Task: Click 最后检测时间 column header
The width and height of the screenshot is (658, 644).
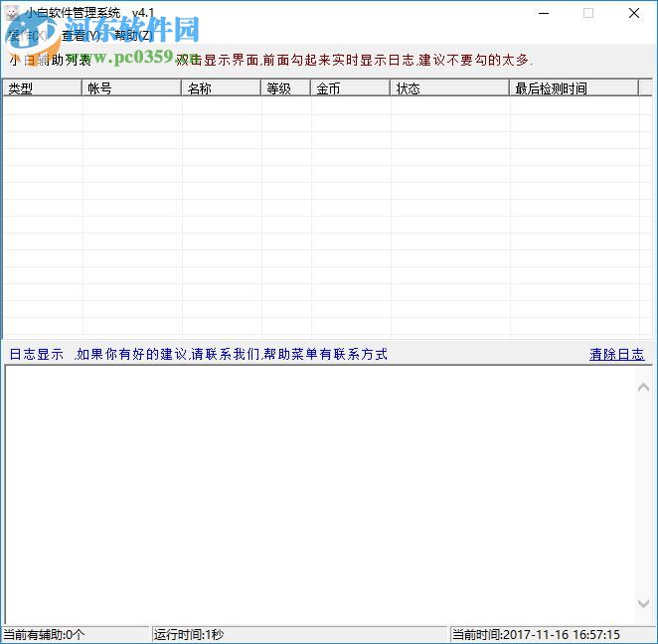Action: tap(575, 88)
